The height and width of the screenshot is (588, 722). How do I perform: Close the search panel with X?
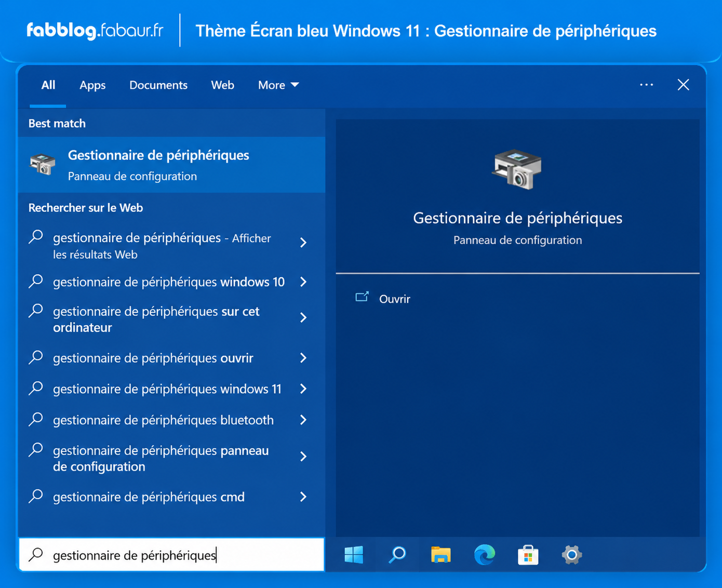coord(684,85)
